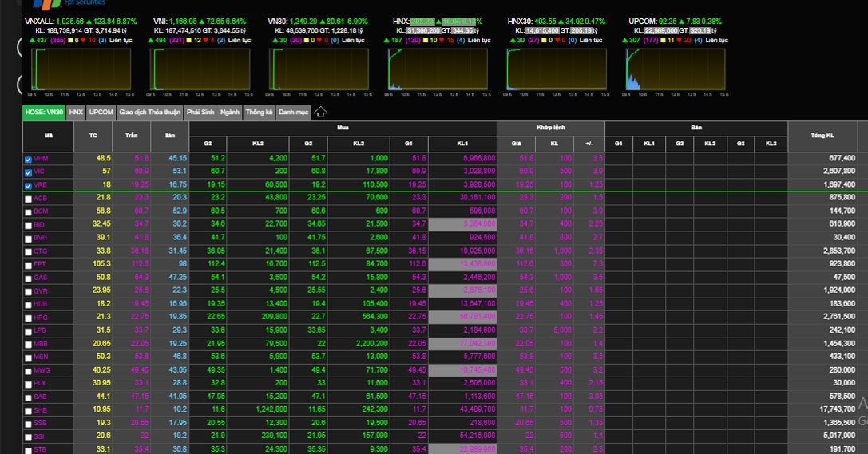Screen dimensions: 868x454
Task: Expand the HOSE: VN30 market selector
Action: tap(44, 113)
